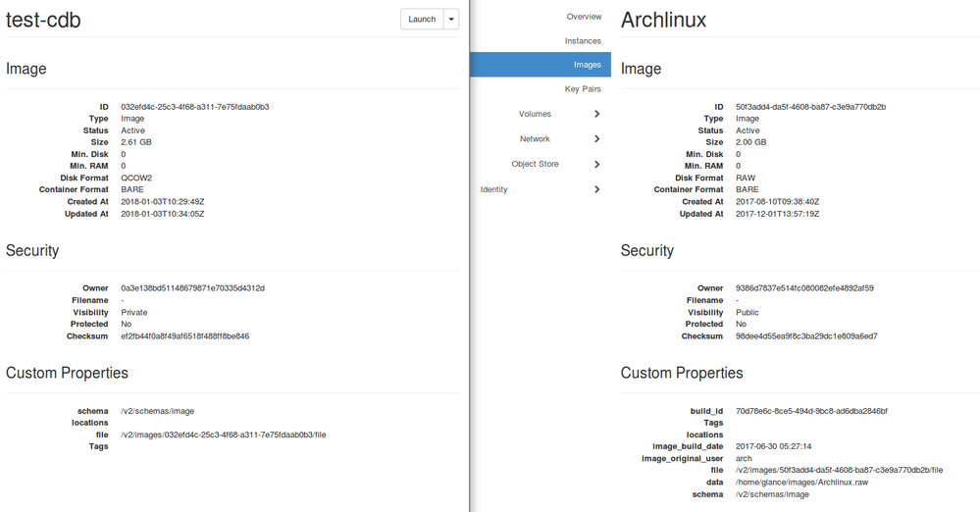Click Archlinux file path /v2/images/50f3add4…/file

(840, 470)
